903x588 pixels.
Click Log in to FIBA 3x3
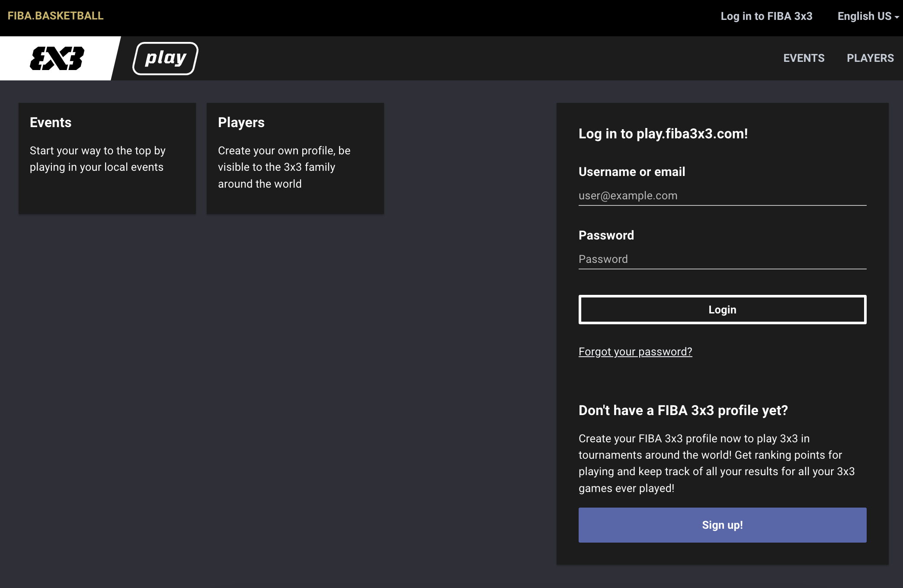tap(766, 16)
